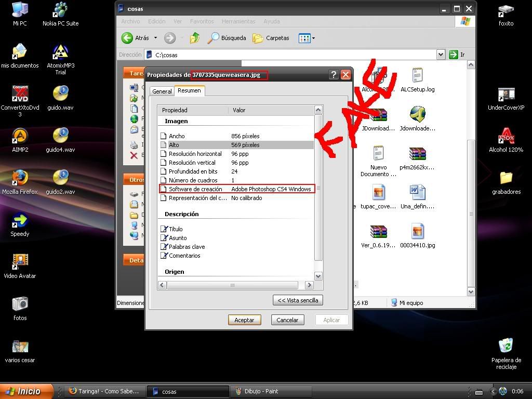Click the property list scroll-down arrow
Screen dimensions: 532x399
coord(318,276)
